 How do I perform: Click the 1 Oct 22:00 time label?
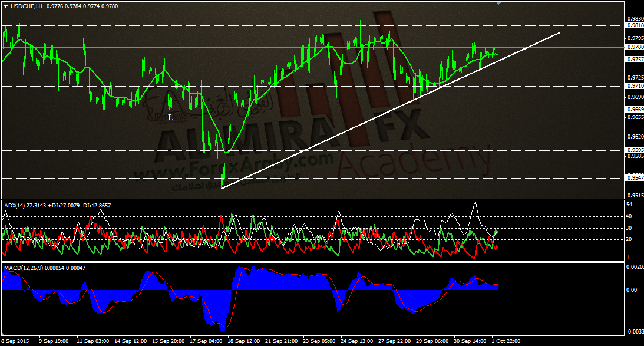click(x=506, y=341)
